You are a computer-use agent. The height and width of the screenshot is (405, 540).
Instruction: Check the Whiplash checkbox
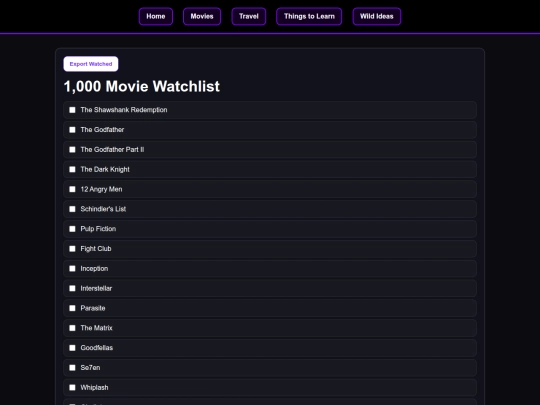72,387
